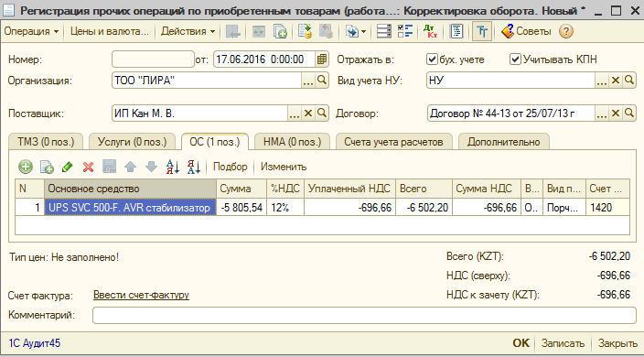Move the row up with arrow icon
The height and width of the screenshot is (357, 644).
pos(130,167)
